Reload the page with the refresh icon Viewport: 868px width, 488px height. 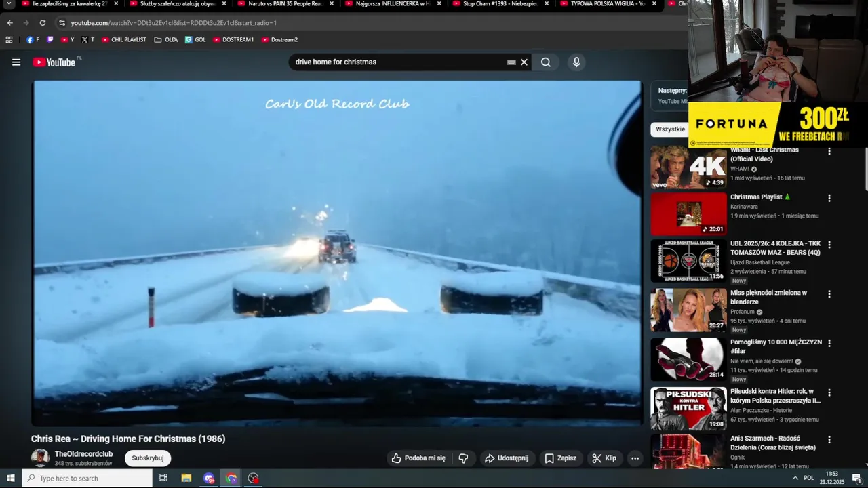[42, 22]
